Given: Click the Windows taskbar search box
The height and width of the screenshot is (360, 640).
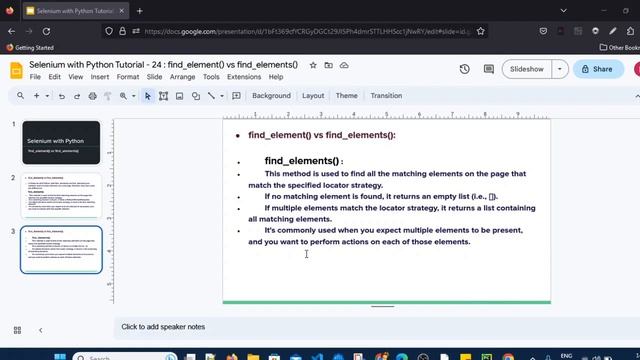Looking at the screenshot, I should pyautogui.click(x=125, y=357).
